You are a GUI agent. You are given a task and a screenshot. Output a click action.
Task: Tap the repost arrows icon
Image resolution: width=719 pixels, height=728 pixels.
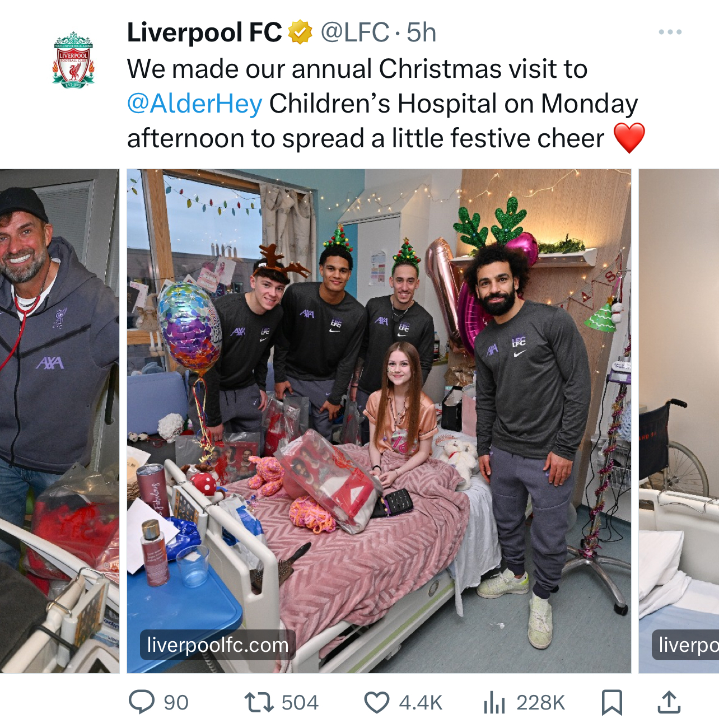click(259, 702)
